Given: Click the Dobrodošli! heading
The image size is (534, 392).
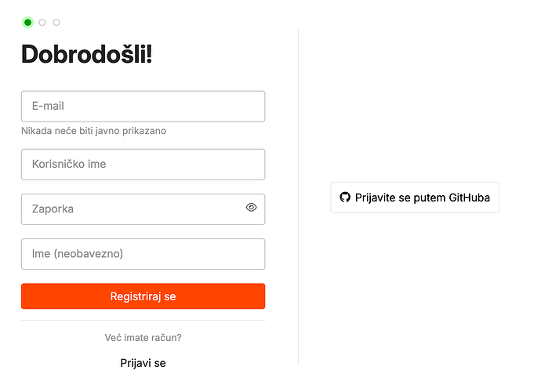Looking at the screenshot, I should click(x=86, y=54).
